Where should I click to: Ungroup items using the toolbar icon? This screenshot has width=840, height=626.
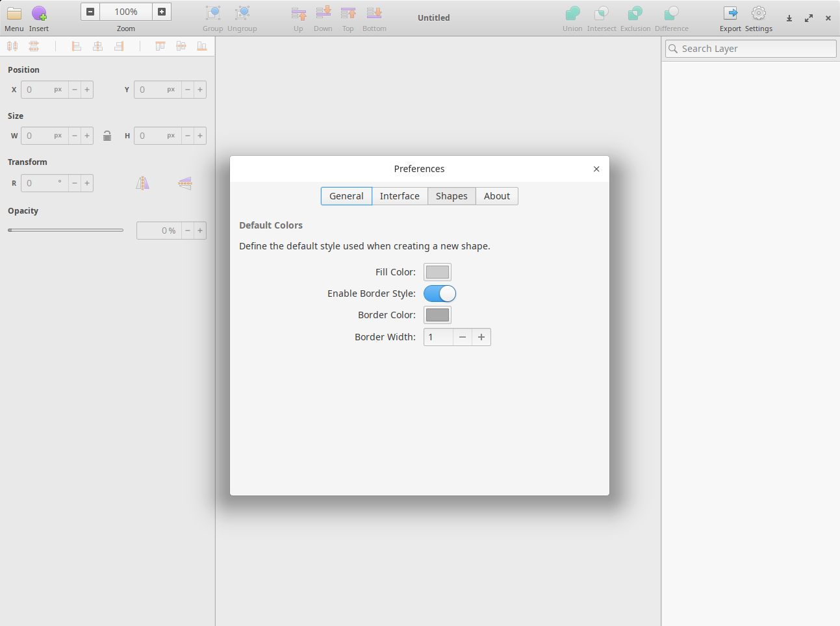click(x=242, y=13)
